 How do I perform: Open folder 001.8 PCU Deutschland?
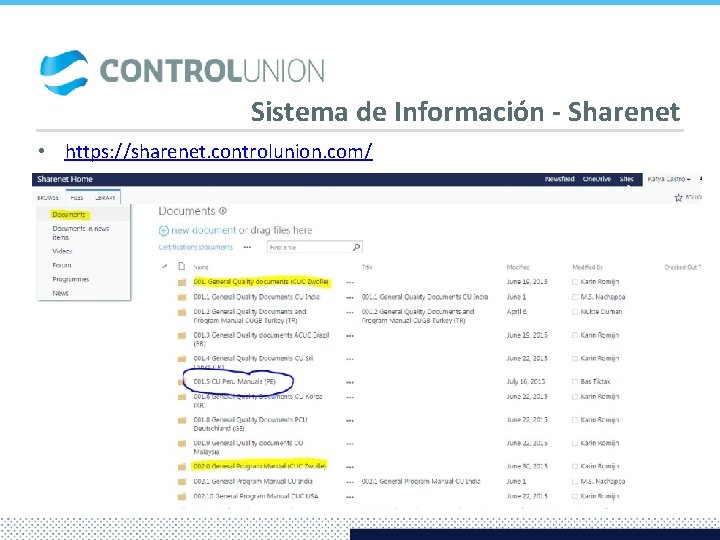(x=250, y=424)
